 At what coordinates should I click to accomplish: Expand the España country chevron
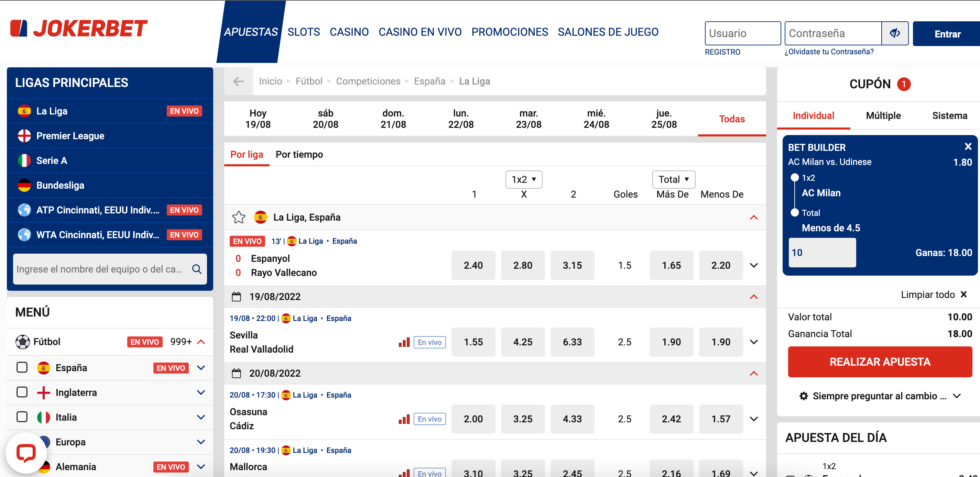click(x=201, y=367)
